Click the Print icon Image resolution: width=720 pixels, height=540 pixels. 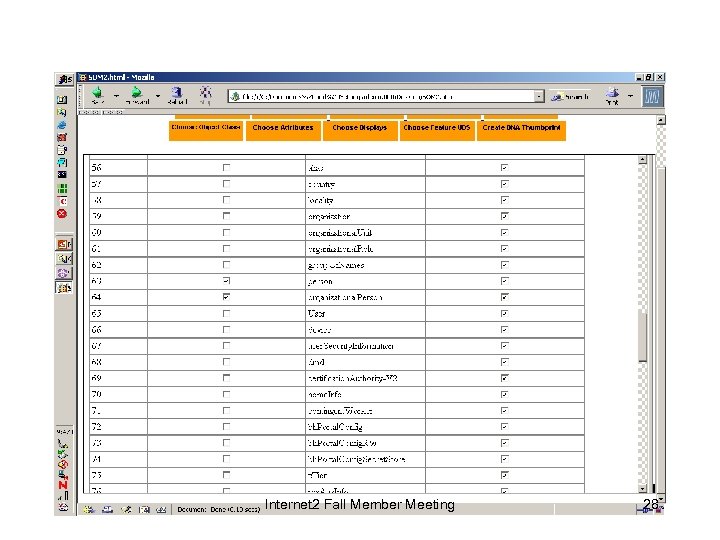pos(612,93)
